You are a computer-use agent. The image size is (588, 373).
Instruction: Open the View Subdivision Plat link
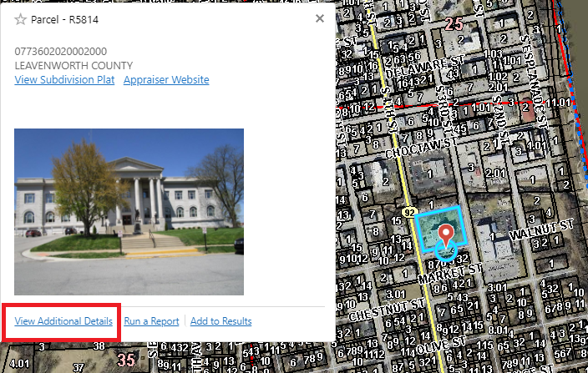[x=64, y=80]
